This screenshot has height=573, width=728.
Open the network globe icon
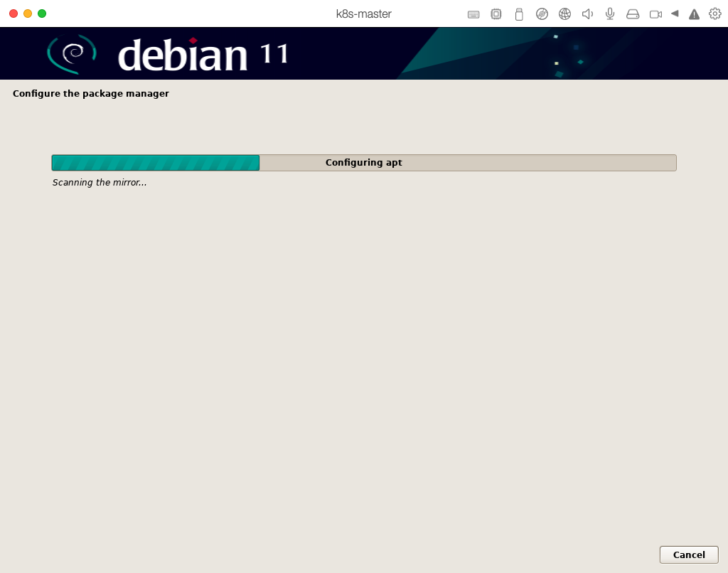[564, 14]
